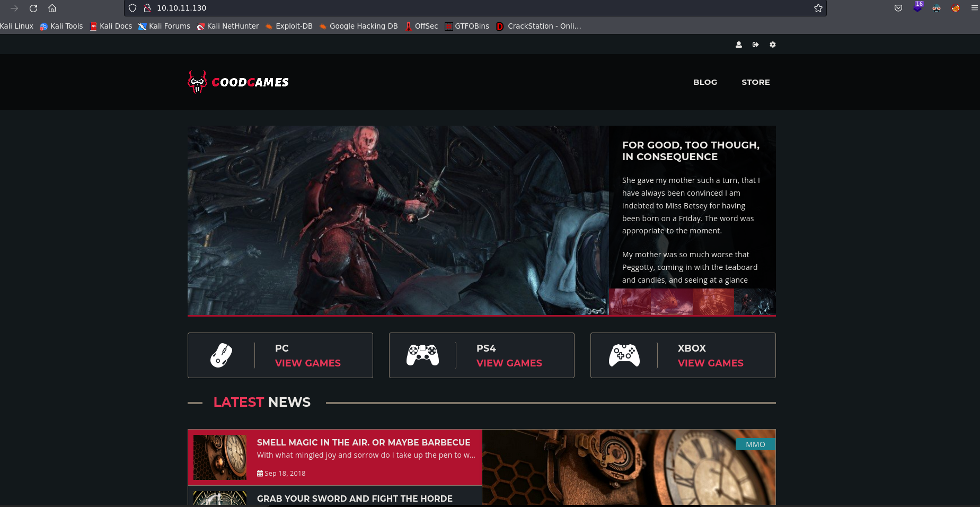980x507 pixels.
Task: Open the CrackStation bookmark
Action: (x=539, y=26)
